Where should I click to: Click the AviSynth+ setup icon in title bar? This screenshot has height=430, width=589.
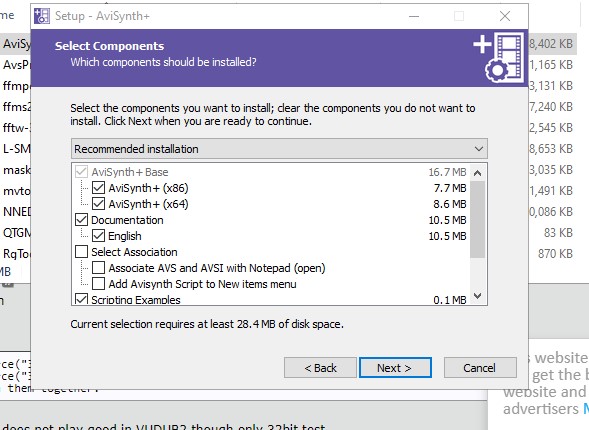[42, 16]
